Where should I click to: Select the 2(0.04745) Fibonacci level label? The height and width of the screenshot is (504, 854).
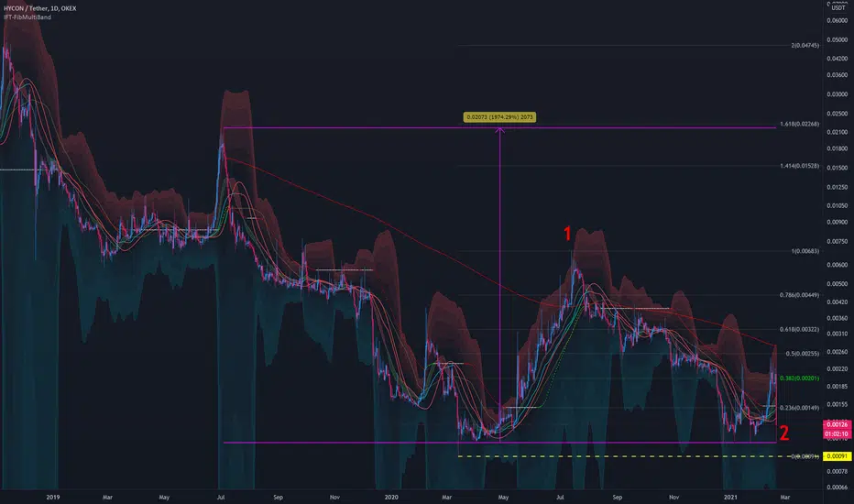point(805,45)
